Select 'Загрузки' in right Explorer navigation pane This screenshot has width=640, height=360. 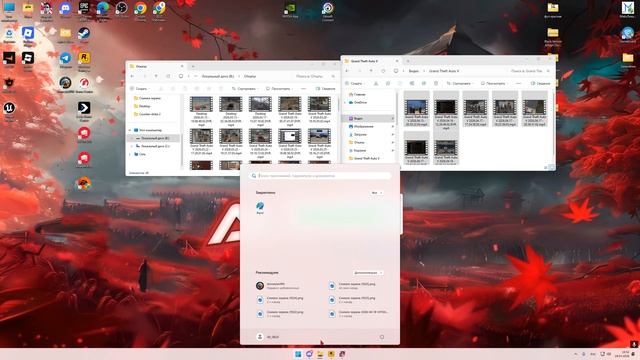point(357,134)
